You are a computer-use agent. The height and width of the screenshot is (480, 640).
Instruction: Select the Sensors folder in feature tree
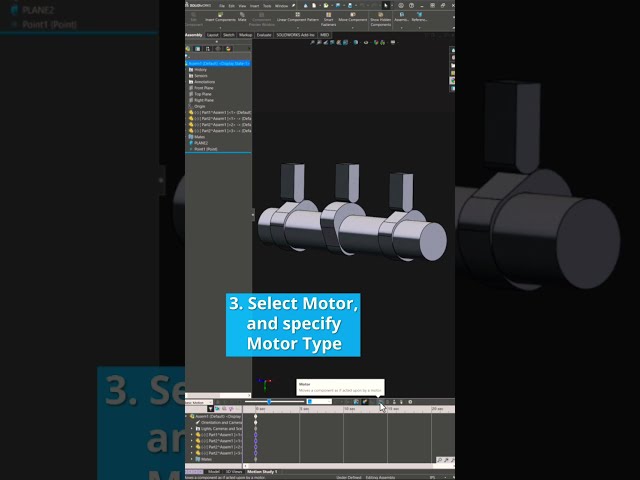(x=198, y=76)
